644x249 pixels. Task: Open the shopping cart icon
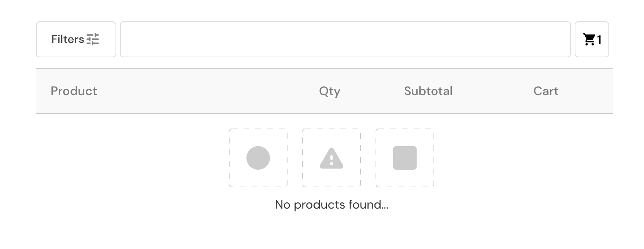pyautogui.click(x=589, y=39)
